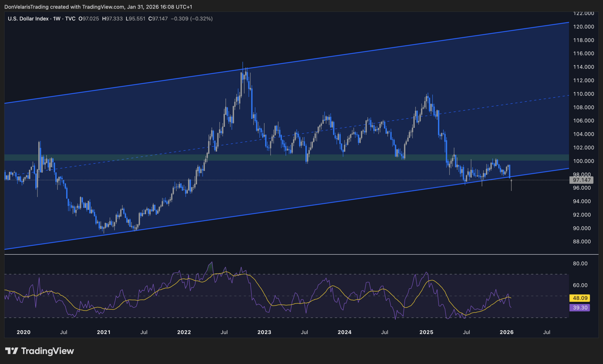Click the yellow 48.09 RSI average label
Screen dimensions: 603x364
pyautogui.click(x=579, y=298)
